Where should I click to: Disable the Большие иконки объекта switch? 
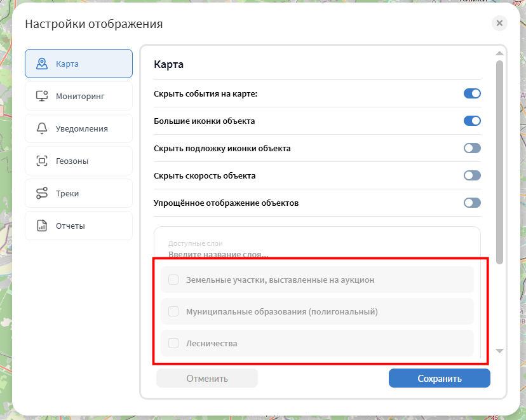click(472, 121)
